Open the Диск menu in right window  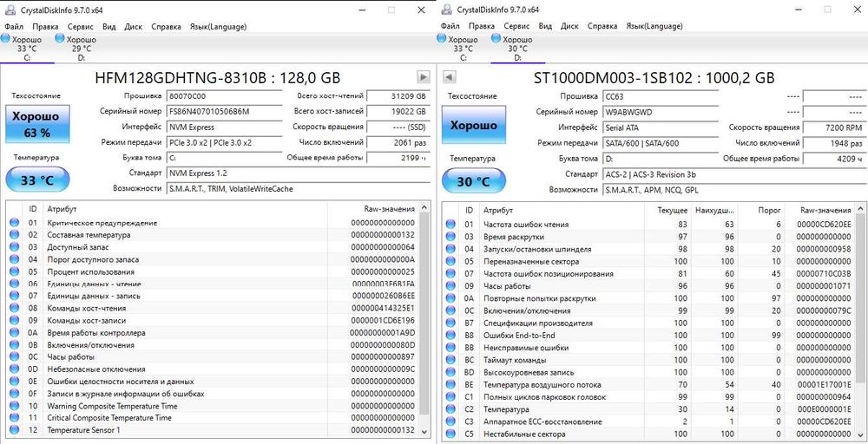point(569,26)
